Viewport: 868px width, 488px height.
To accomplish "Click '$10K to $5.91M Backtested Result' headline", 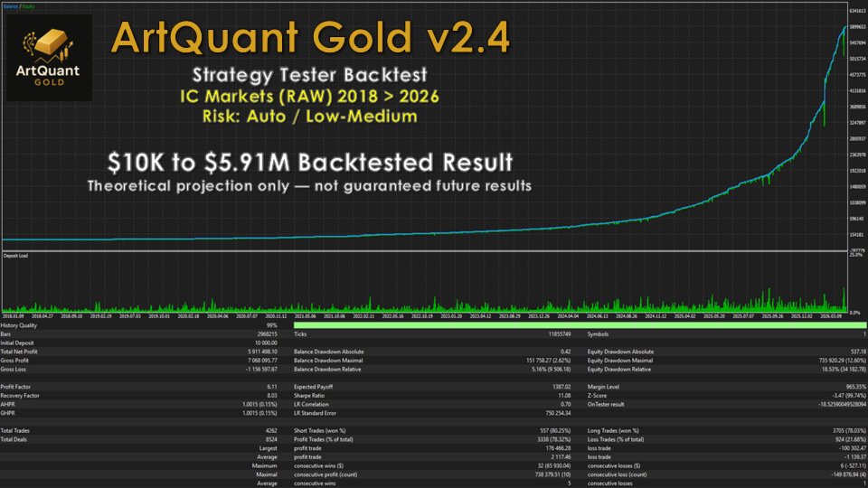I will tap(310, 163).
